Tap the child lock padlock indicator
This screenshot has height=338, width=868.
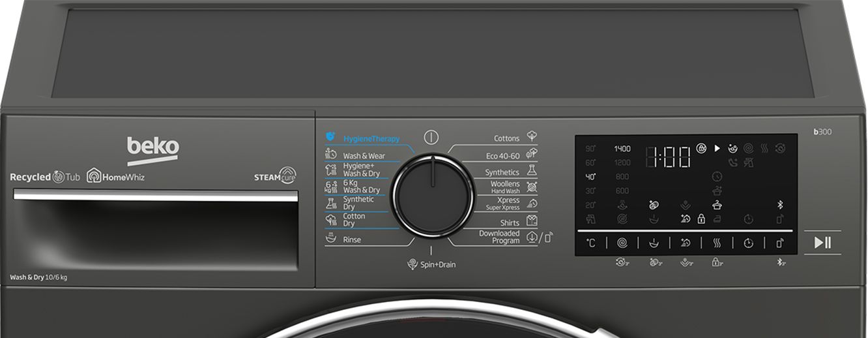(701, 219)
